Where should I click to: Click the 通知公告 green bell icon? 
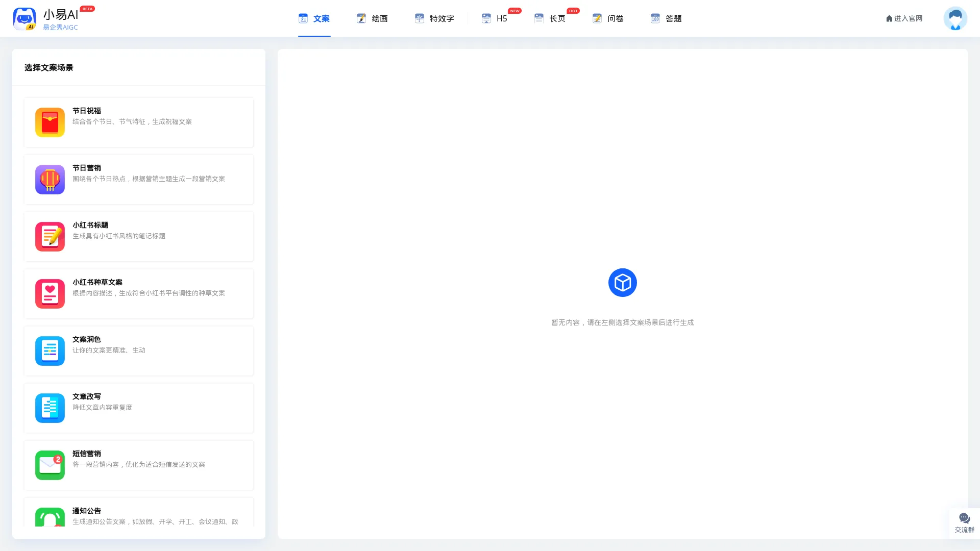click(50, 517)
